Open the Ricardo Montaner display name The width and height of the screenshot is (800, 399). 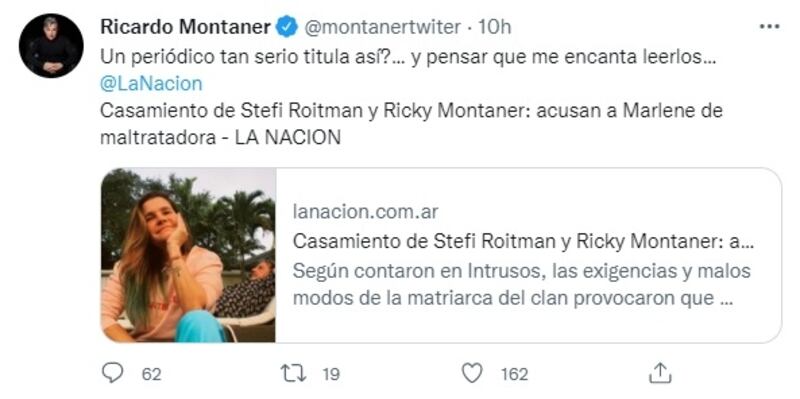(185, 27)
